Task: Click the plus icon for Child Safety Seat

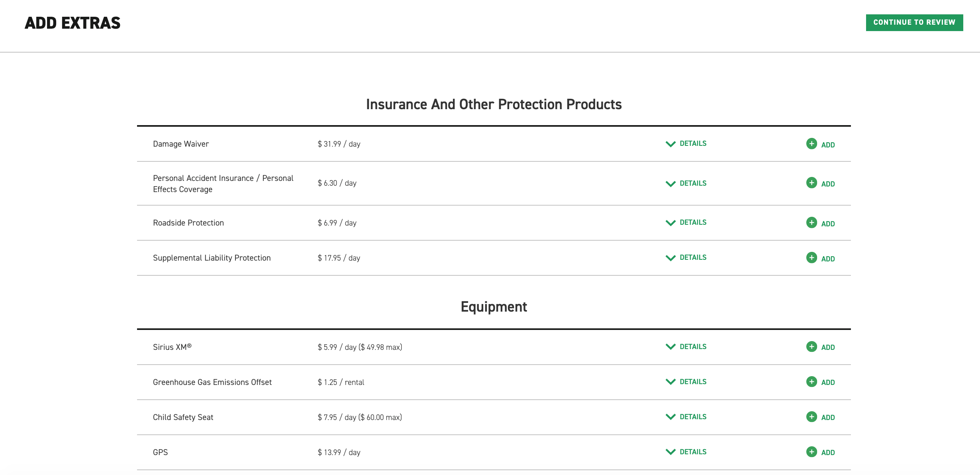Action: point(813,417)
